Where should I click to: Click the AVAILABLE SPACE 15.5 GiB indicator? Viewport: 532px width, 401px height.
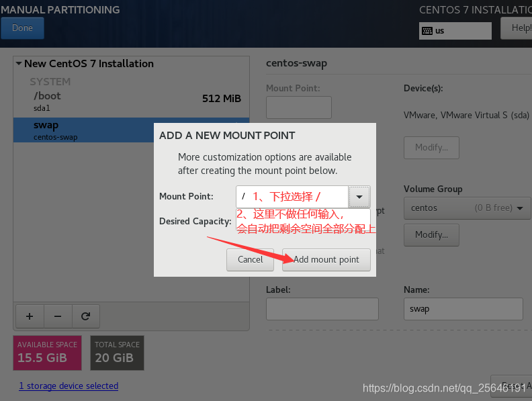tap(47, 353)
